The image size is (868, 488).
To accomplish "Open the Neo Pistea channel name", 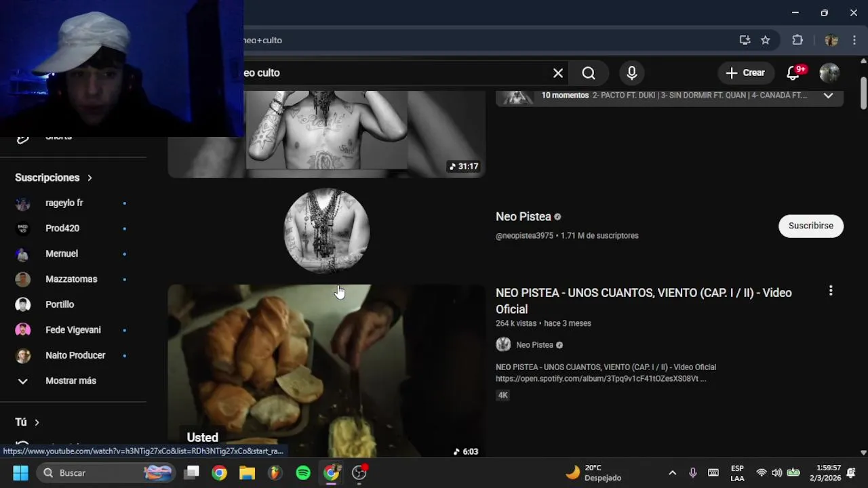I will pyautogui.click(x=523, y=217).
